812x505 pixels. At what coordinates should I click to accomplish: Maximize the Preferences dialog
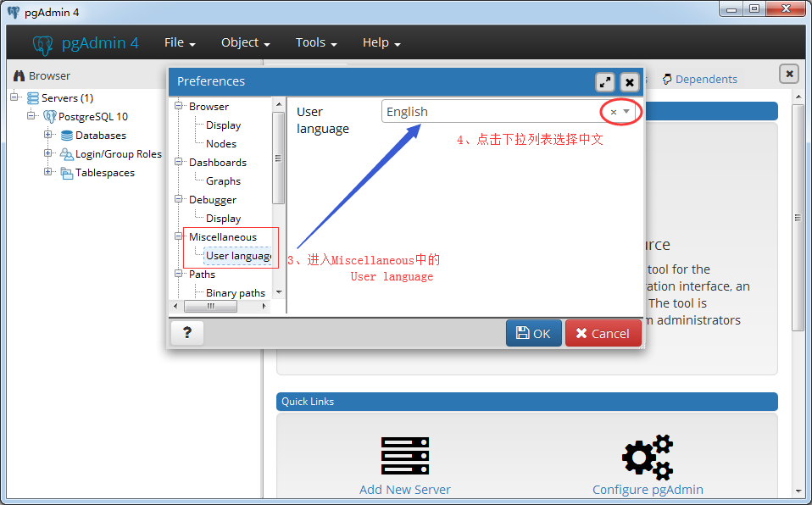[605, 82]
